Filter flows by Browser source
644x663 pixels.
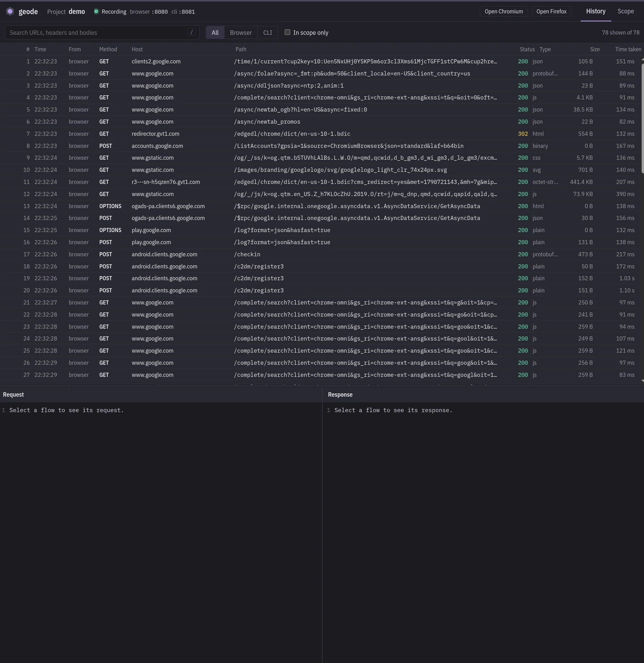click(x=241, y=32)
